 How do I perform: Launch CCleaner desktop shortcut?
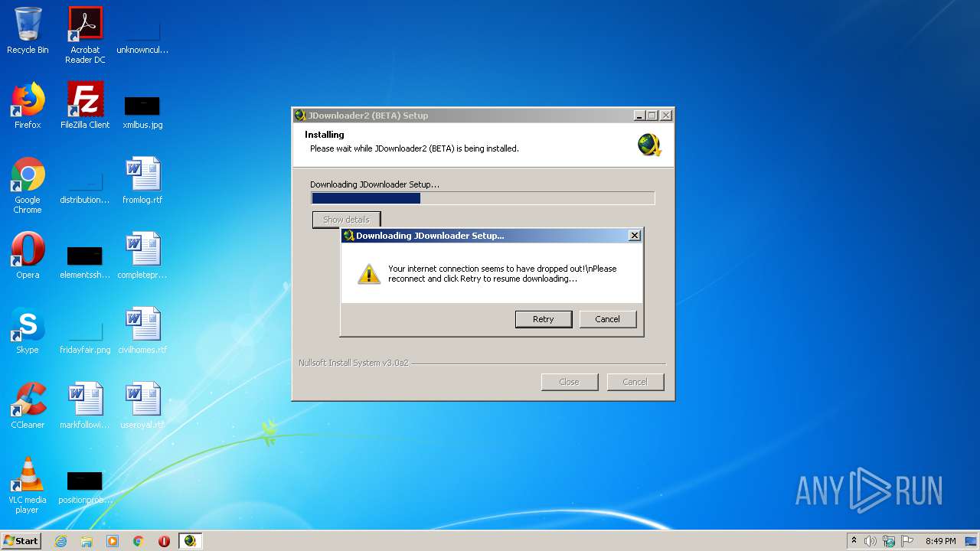[28, 406]
